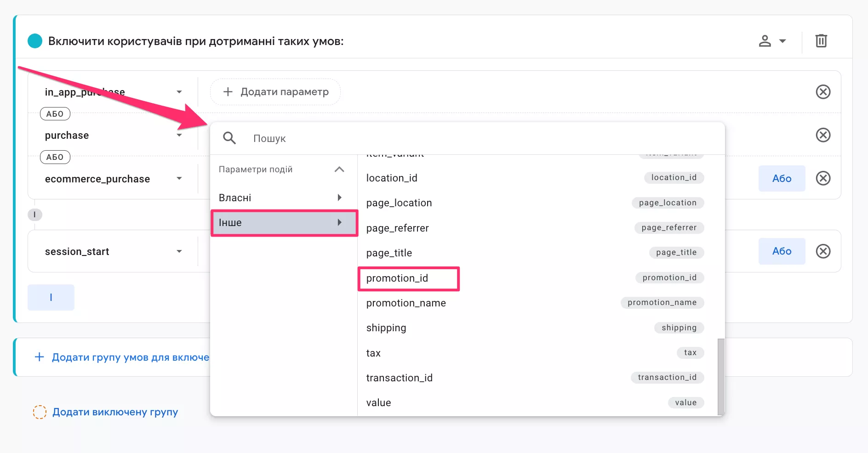Click the teal include-group circle indicator

pos(35,41)
